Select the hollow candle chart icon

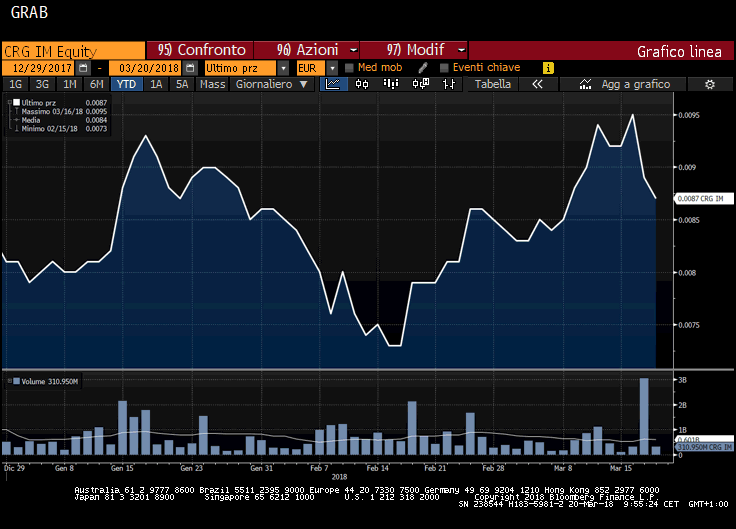coord(420,84)
